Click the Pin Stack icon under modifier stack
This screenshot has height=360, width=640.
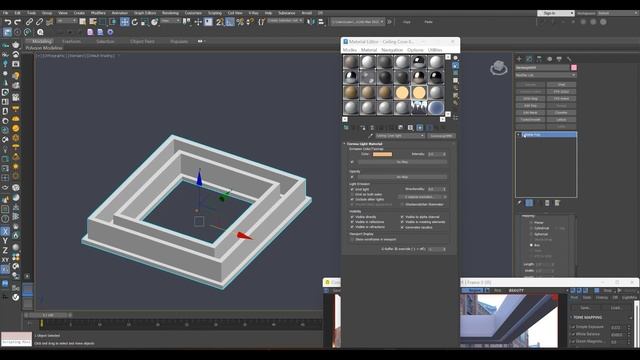click(x=519, y=203)
